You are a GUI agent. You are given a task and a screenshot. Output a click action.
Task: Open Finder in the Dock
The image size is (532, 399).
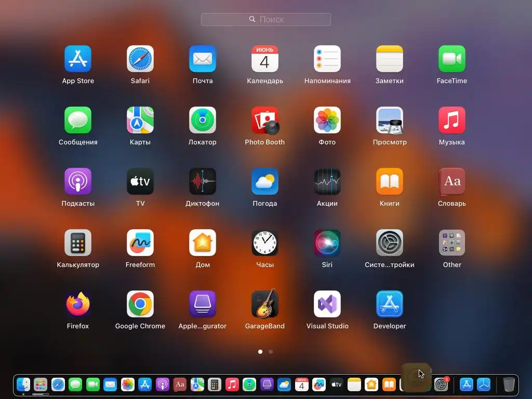coord(23,385)
